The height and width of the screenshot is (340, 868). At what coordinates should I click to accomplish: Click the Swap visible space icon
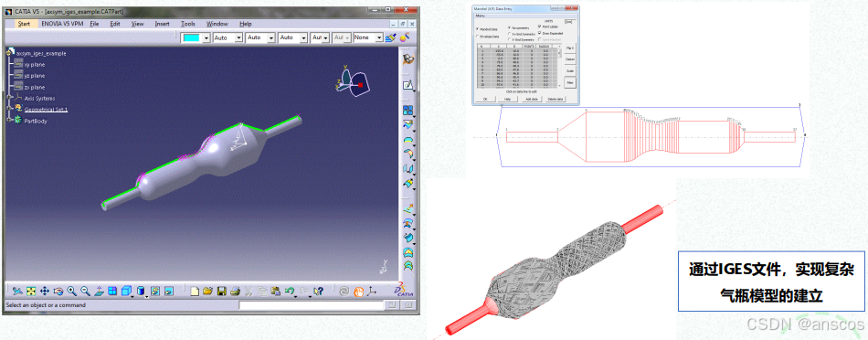pyautogui.click(x=169, y=291)
